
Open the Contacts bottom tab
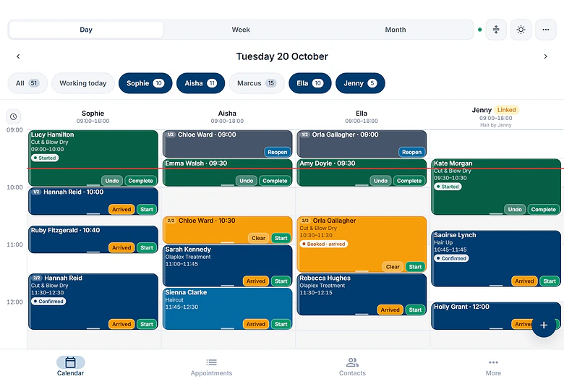point(352,366)
